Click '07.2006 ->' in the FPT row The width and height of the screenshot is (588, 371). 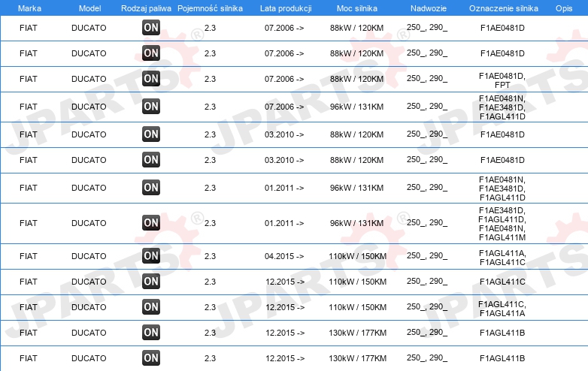pyautogui.click(x=284, y=79)
